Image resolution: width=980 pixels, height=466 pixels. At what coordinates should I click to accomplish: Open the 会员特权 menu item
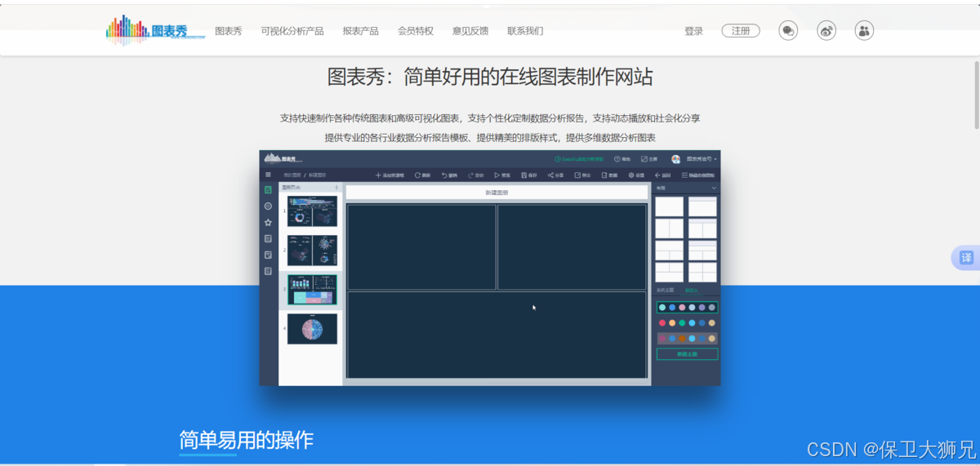point(416,31)
